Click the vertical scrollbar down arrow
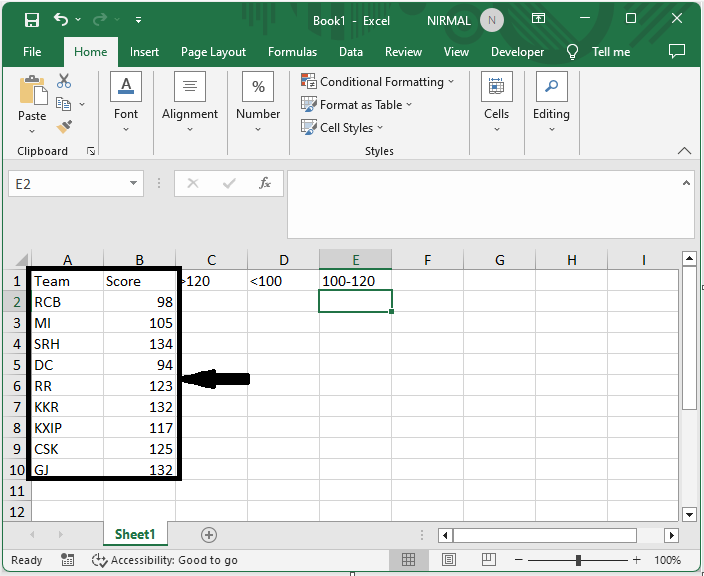 (689, 514)
